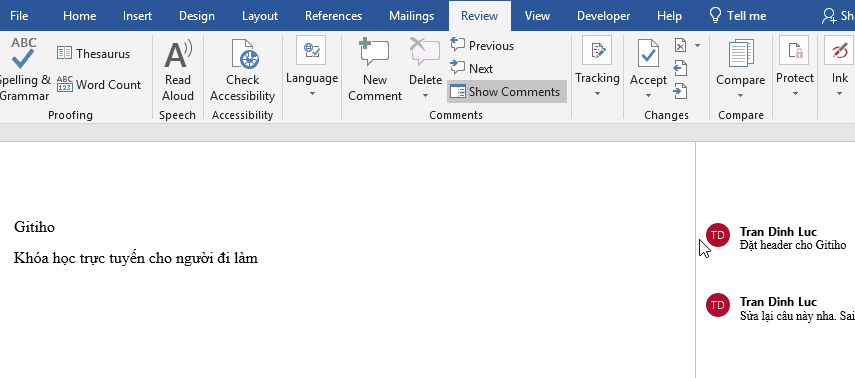
Task: Open the Thesaurus
Action: point(93,53)
